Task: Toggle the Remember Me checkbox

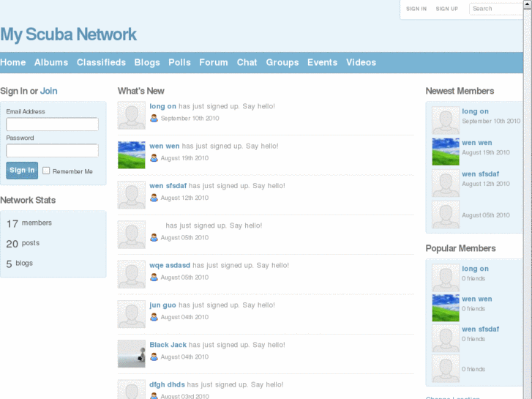Action: coord(46,171)
